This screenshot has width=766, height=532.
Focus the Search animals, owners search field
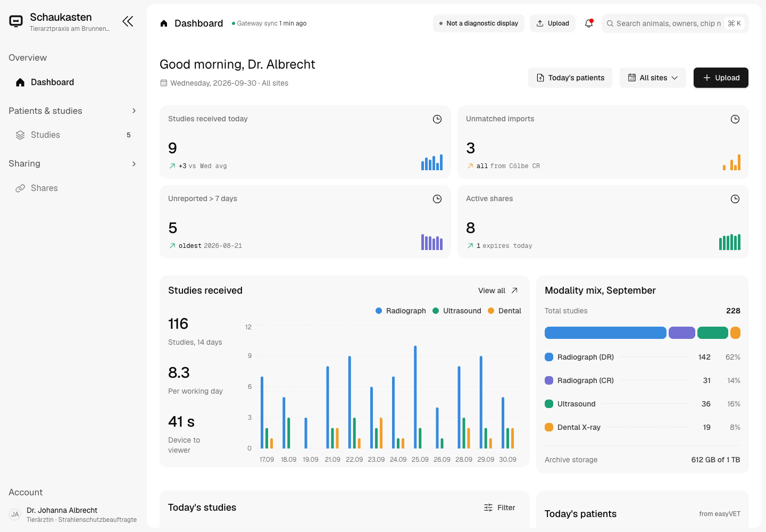click(675, 23)
